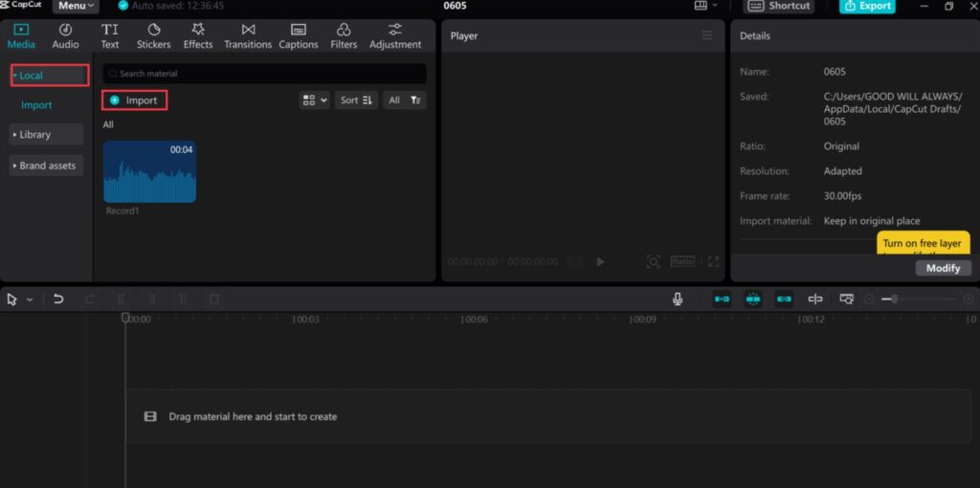Click the Modify button in Details
The width and height of the screenshot is (980, 488).
coord(943,268)
